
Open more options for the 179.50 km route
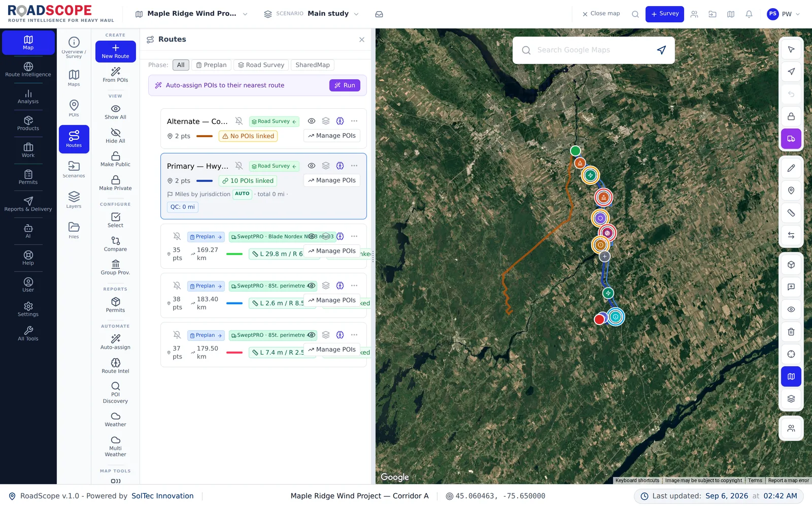point(354,335)
